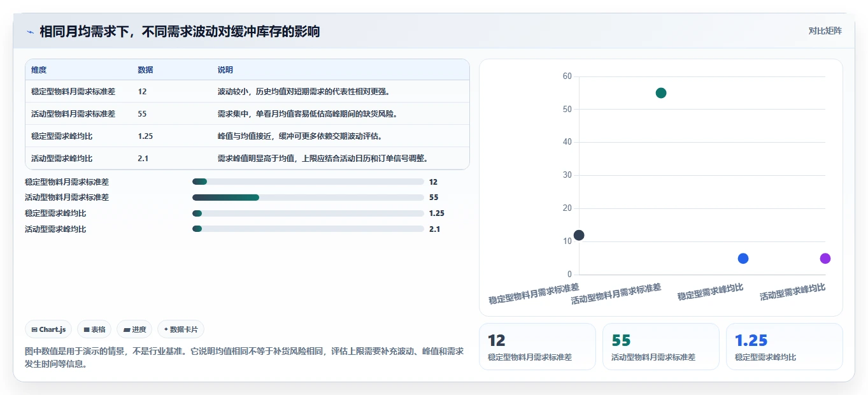868x395 pixels.
Task: Click the footnote paragraph starting 图中数值
Action: 244,357
